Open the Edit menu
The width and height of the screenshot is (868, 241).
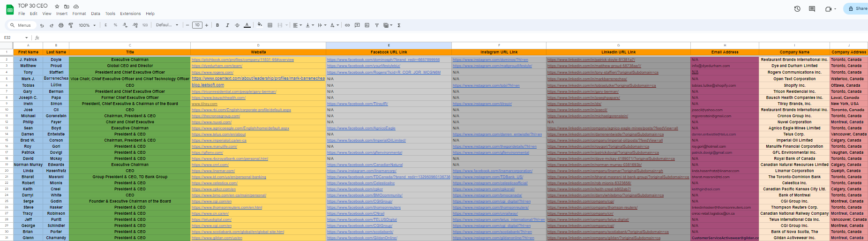pyautogui.click(x=34, y=14)
